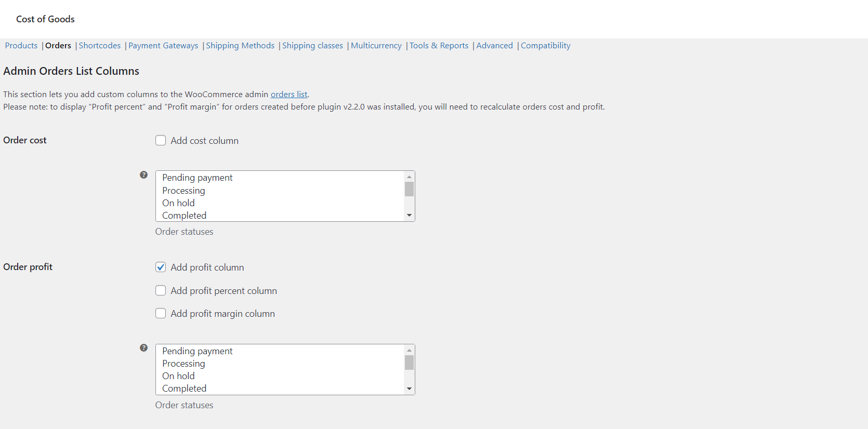Click the help icon beside Order cost statuses
868x429 pixels.
coord(143,175)
